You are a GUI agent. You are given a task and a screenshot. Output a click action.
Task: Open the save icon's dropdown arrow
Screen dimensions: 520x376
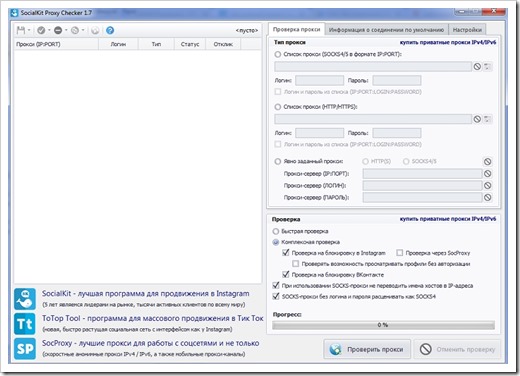coord(29,30)
